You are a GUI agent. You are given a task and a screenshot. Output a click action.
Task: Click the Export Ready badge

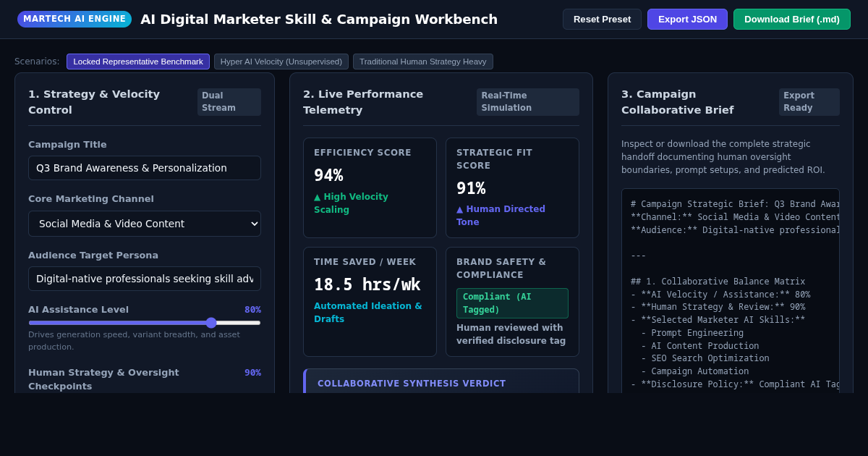[809, 102]
